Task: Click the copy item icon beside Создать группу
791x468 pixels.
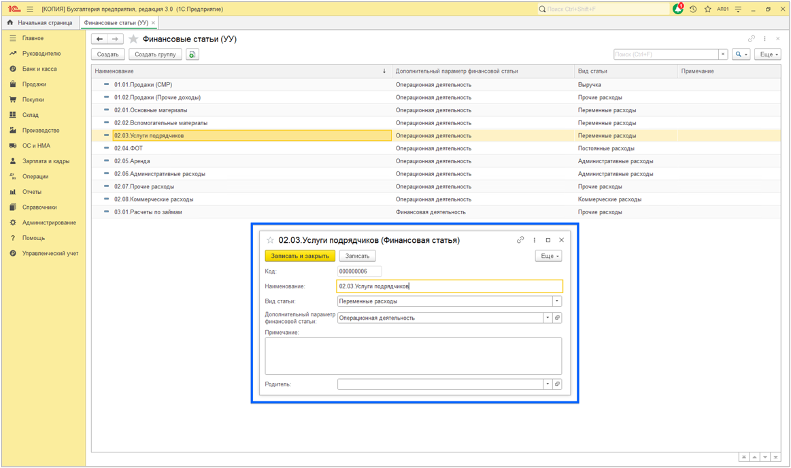Action: [x=192, y=54]
